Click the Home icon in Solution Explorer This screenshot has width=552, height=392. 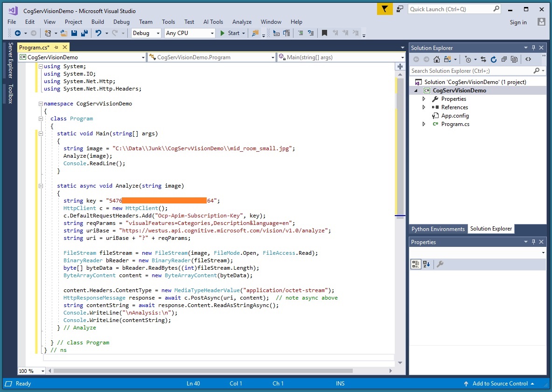coord(437,59)
